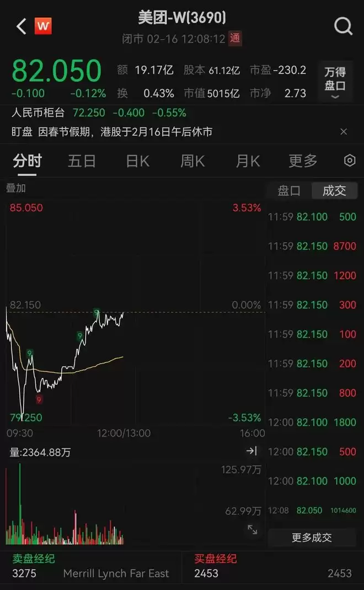The height and width of the screenshot is (590, 364).
Task: Select the 分时 tab
Action: tap(27, 161)
